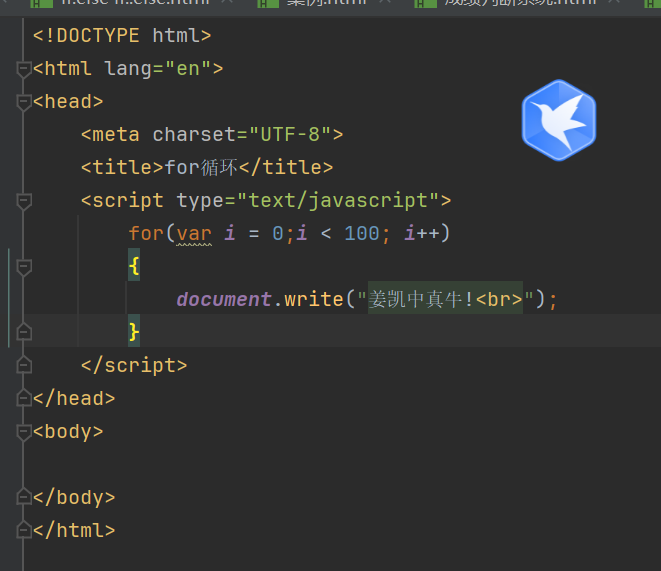Click fold marker next to </body>
Screen dimensions: 661x571
pyautogui.click(x=24, y=496)
